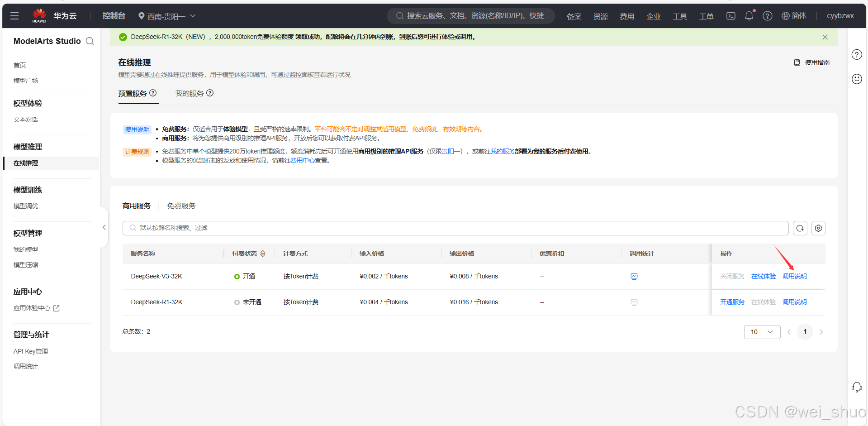Click the 贵阳一 region link in billing rules

451,151
